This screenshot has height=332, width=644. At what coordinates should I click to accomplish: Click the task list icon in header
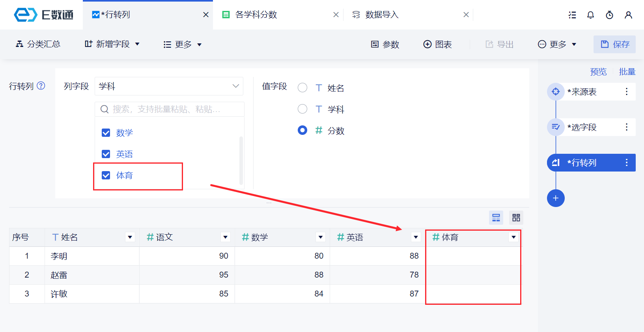click(572, 15)
